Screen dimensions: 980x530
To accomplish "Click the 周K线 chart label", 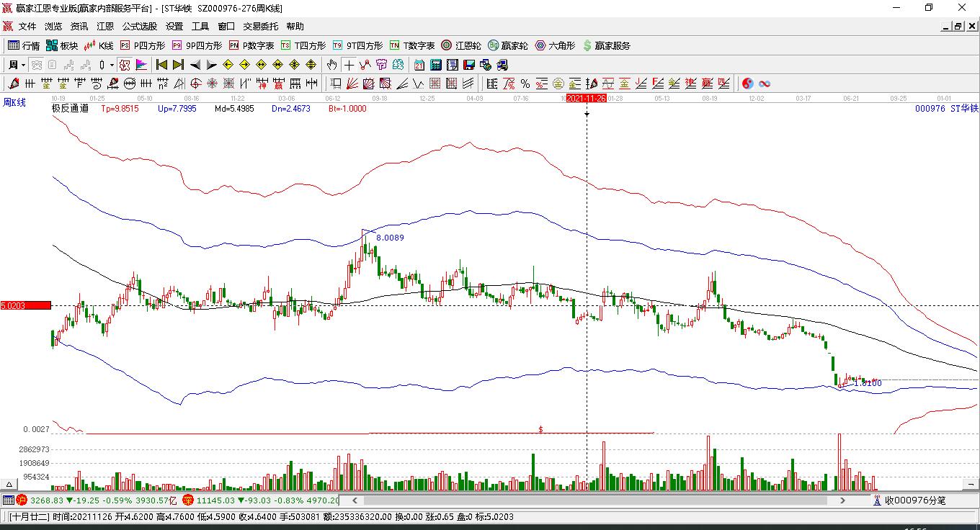I will click(14, 102).
